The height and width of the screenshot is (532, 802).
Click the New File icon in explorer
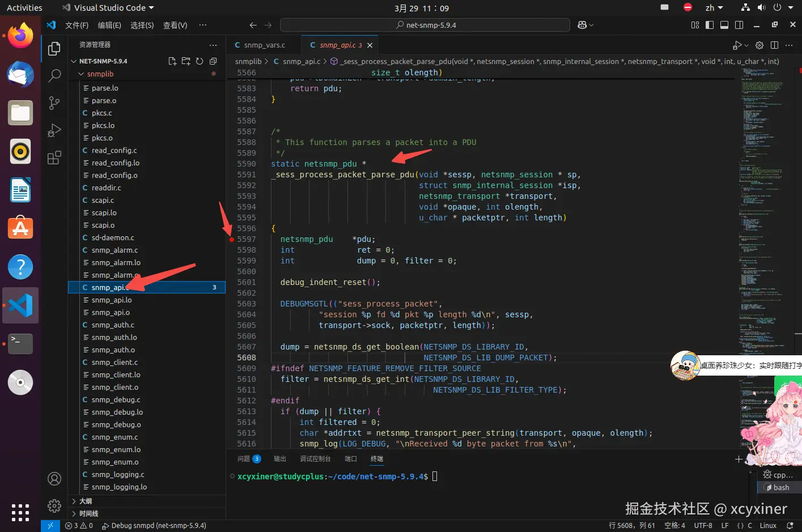click(172, 61)
